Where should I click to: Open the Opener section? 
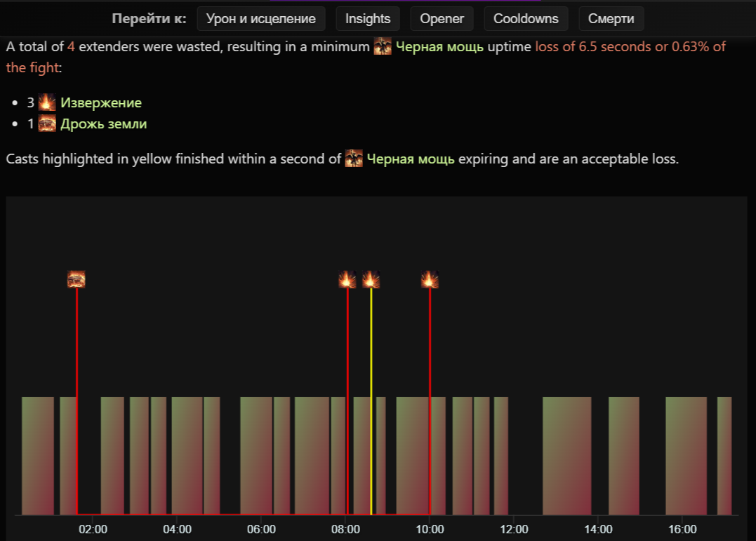tap(442, 19)
